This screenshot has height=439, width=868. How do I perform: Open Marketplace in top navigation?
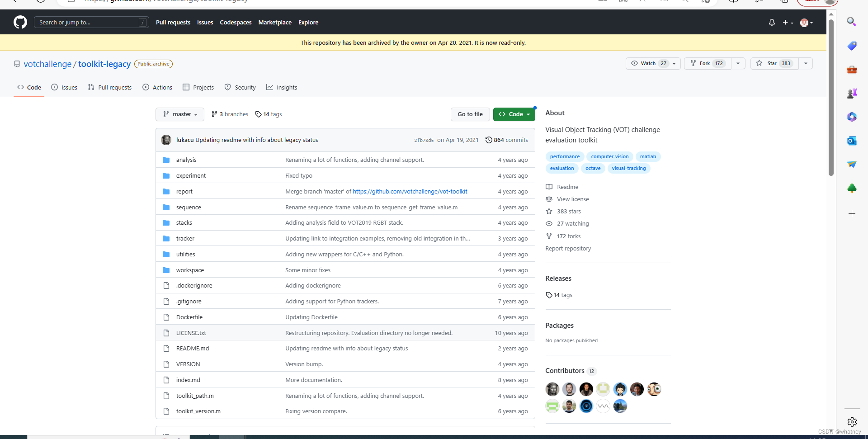(275, 22)
